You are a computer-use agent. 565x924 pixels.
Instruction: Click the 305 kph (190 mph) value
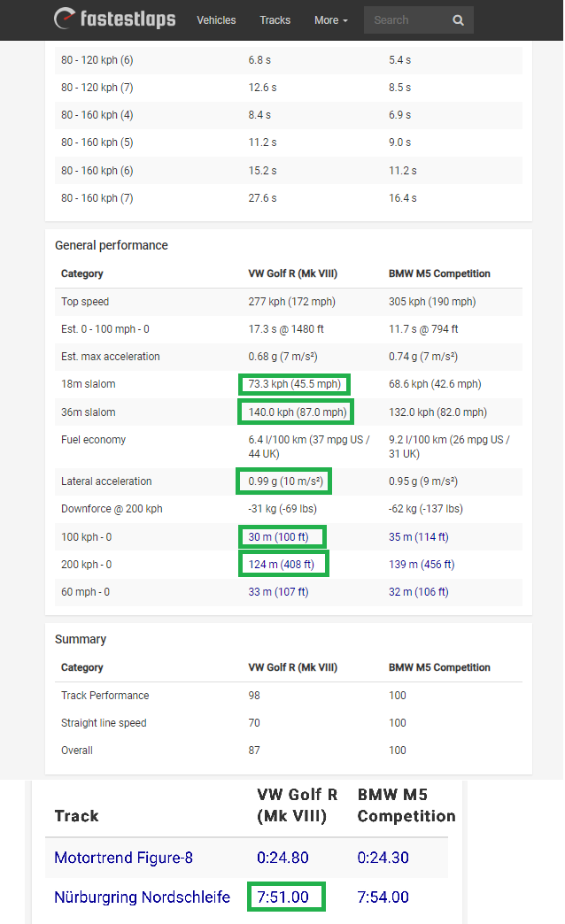[432, 301]
